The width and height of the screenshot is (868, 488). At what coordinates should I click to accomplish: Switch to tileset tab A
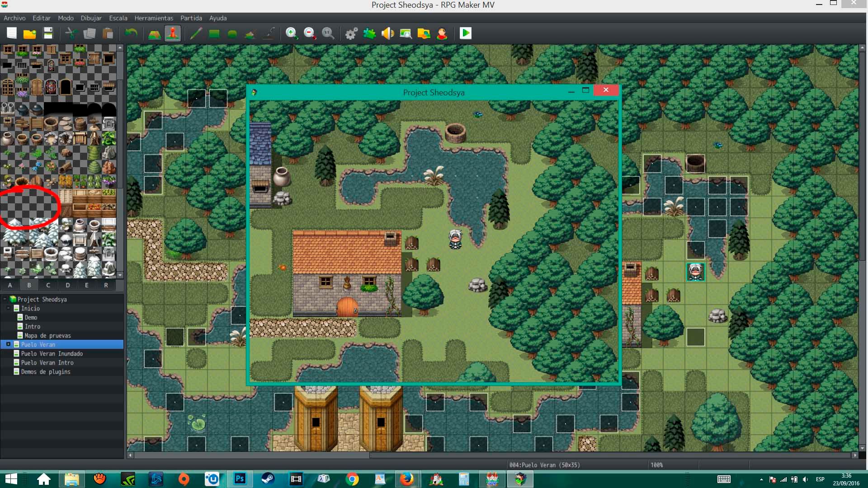tap(10, 285)
